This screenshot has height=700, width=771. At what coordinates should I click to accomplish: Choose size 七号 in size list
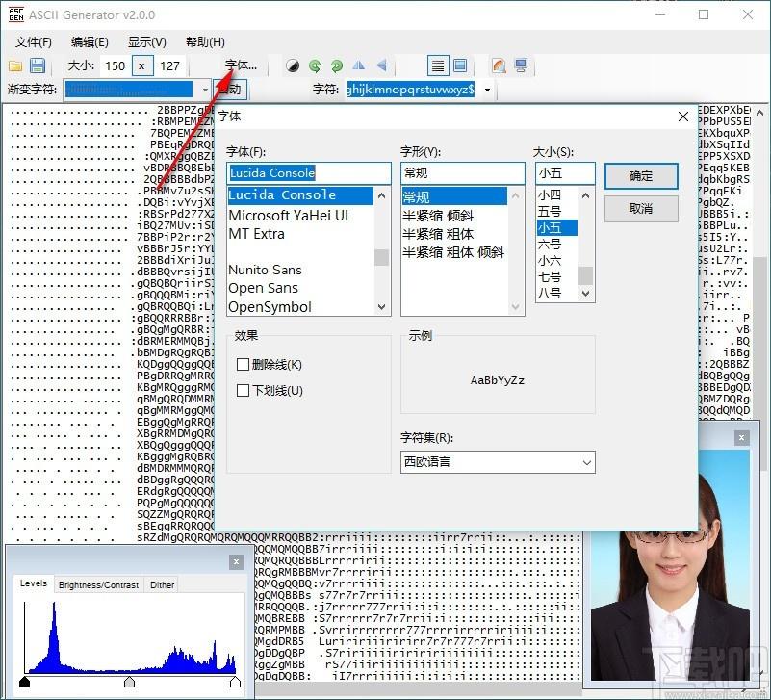[550, 277]
